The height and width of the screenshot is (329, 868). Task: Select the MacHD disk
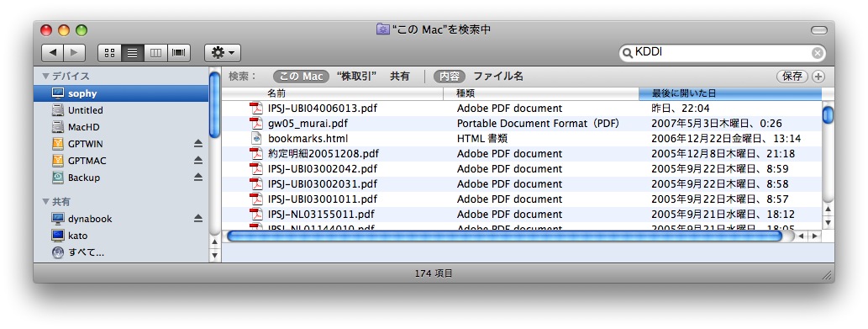point(121,127)
